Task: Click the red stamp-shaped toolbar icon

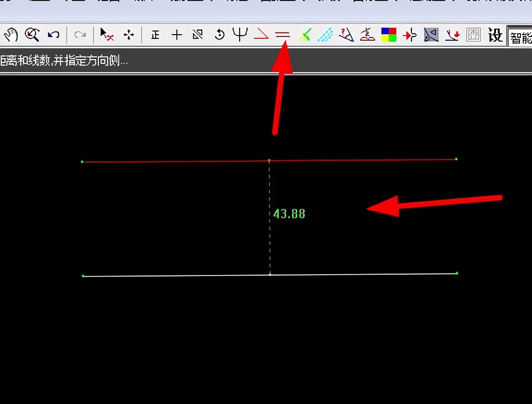Action: [368, 35]
